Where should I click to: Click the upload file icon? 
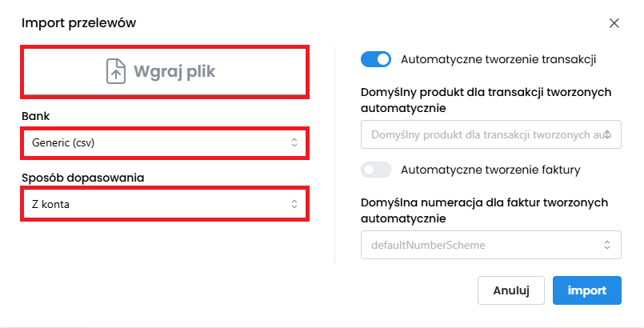(117, 71)
